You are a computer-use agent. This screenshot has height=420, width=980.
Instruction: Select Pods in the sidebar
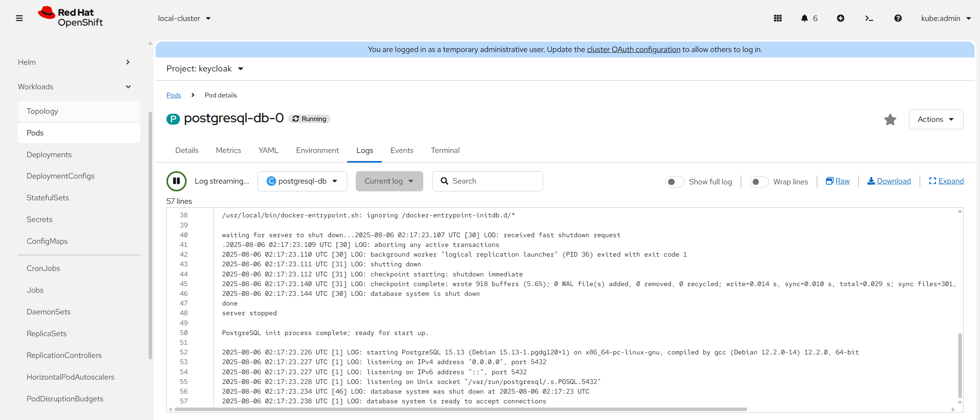79,133
